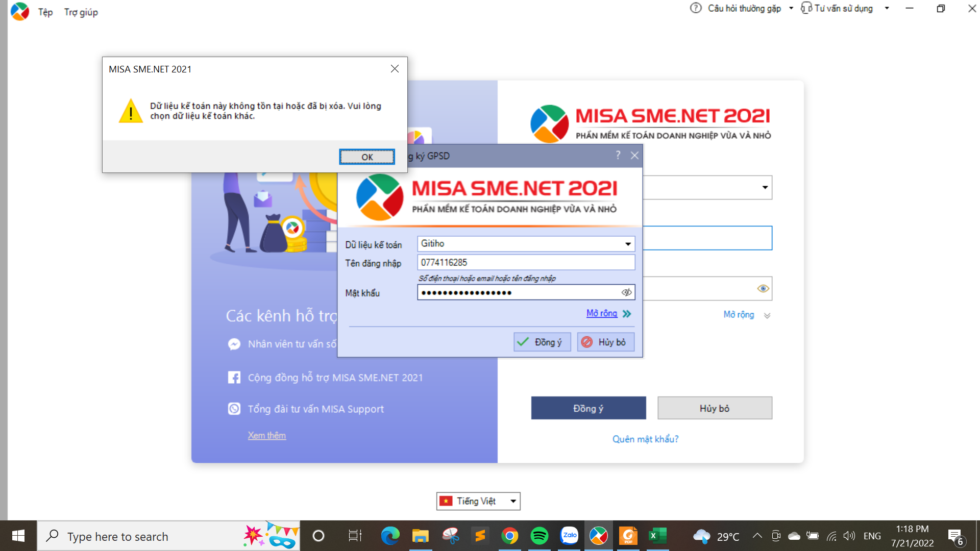Image resolution: width=980 pixels, height=551 pixels.
Task: Open Tổng đài tư vấn MISA Support
Action: (316, 409)
